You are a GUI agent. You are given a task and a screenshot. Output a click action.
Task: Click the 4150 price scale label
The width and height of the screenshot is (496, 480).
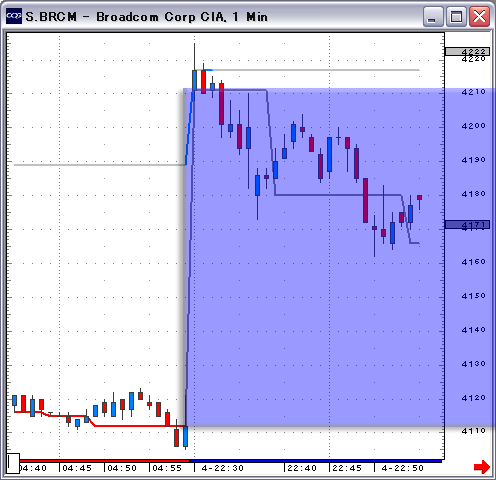pyautogui.click(x=473, y=296)
